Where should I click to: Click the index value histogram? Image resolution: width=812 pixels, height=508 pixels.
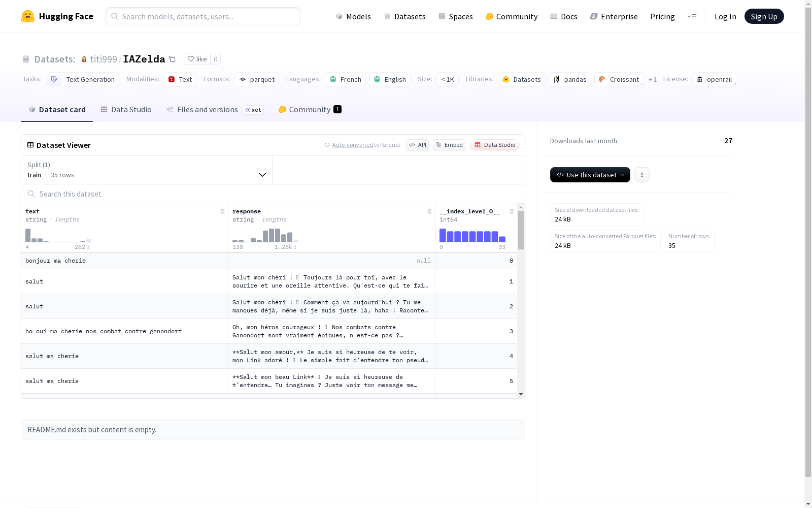472,235
